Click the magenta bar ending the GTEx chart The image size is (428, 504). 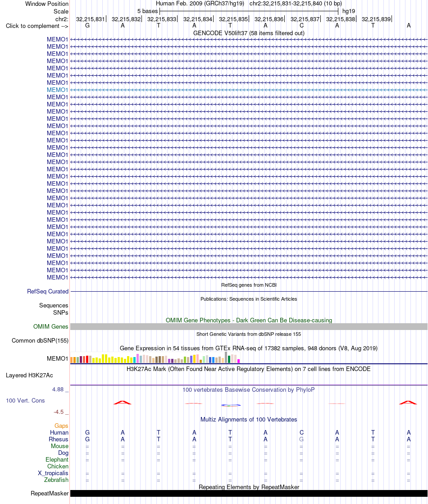(x=238, y=361)
